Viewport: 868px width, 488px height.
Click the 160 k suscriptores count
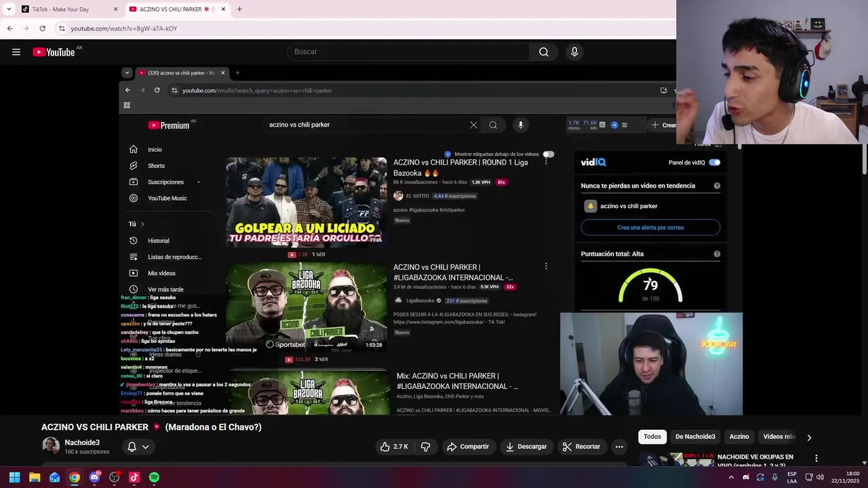click(87, 452)
